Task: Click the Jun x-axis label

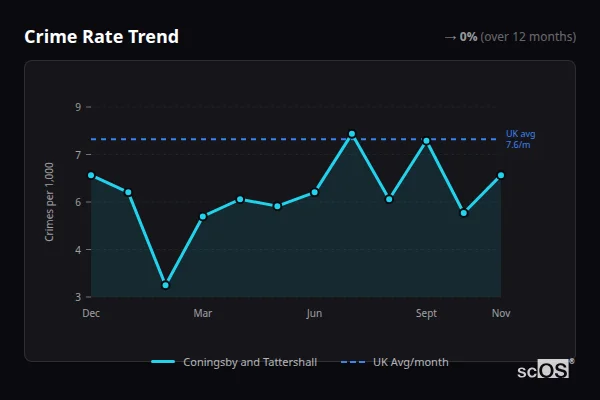Action: click(x=315, y=314)
